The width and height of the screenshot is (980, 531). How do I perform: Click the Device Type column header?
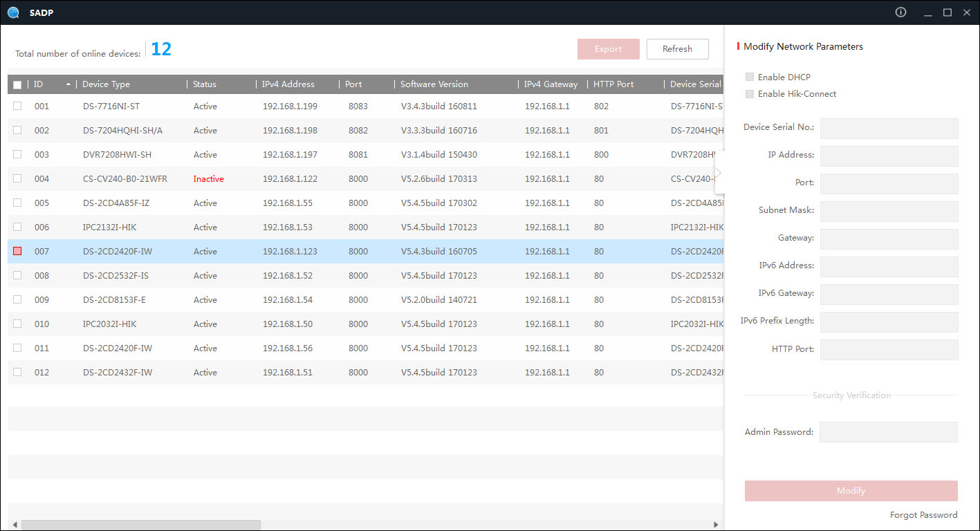tap(106, 84)
